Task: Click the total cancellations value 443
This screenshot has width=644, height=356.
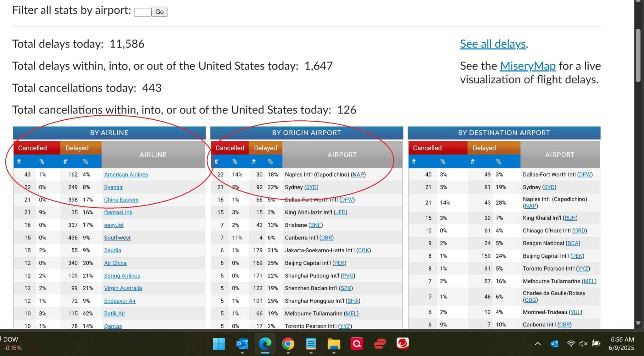Action: click(x=152, y=88)
